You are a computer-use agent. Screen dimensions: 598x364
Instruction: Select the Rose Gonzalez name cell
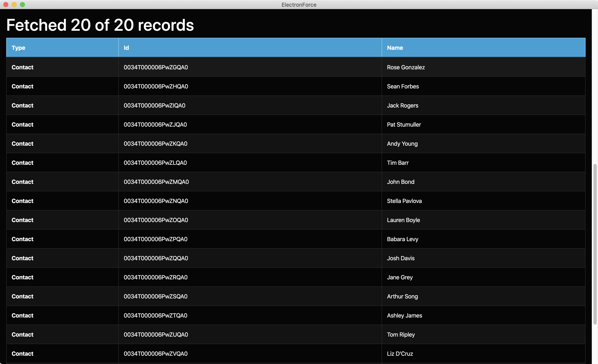tap(406, 67)
